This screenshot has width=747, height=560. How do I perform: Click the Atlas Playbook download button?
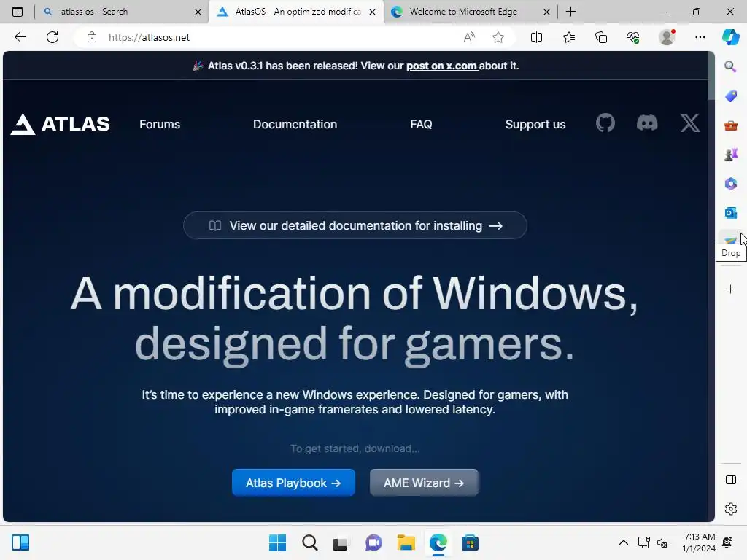293,483
